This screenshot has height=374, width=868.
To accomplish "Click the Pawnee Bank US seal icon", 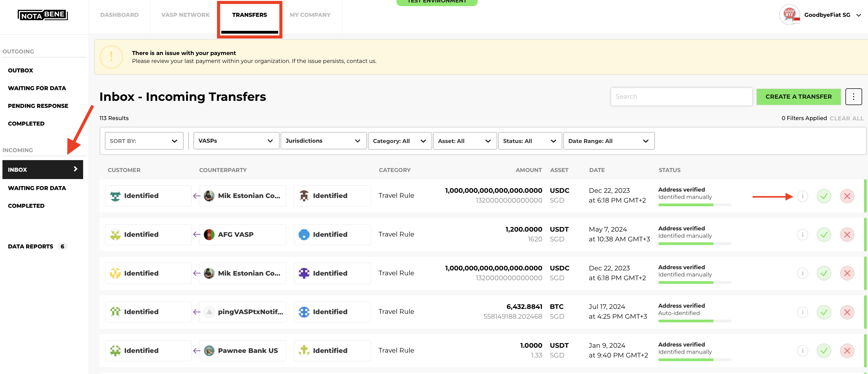I will coord(209,351).
